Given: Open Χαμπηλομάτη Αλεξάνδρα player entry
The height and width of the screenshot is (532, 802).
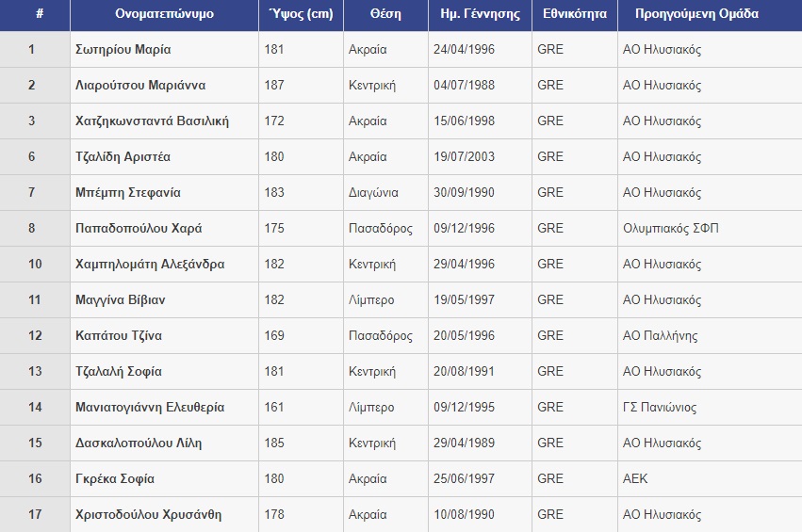Looking at the screenshot, I should coord(150,265).
